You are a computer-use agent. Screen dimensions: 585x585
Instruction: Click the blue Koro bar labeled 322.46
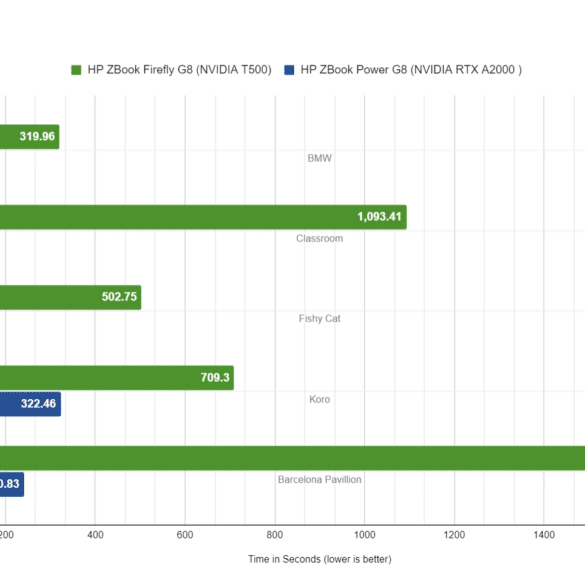[30, 404]
